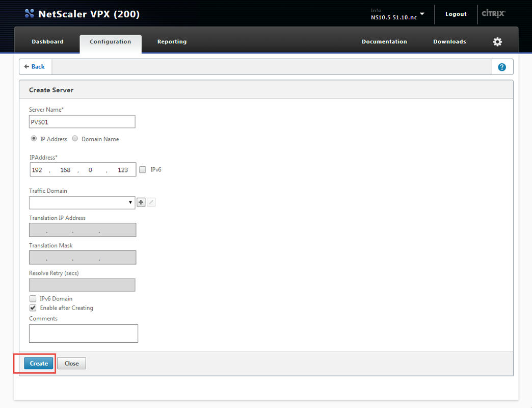
Task: Switch to the Dashboard tab
Action: (47, 42)
